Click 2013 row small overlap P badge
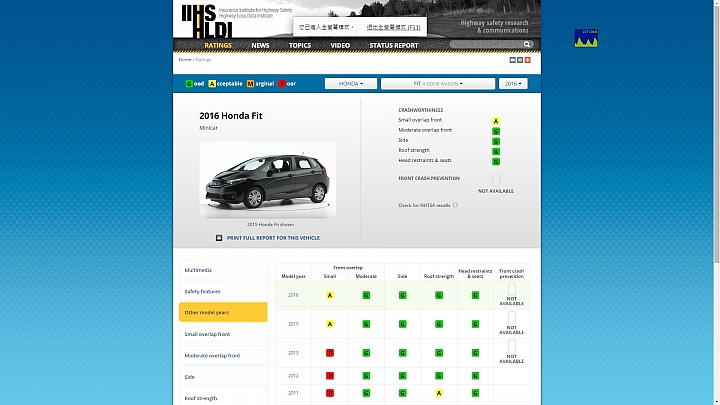The height and width of the screenshot is (405, 720). coord(330,353)
